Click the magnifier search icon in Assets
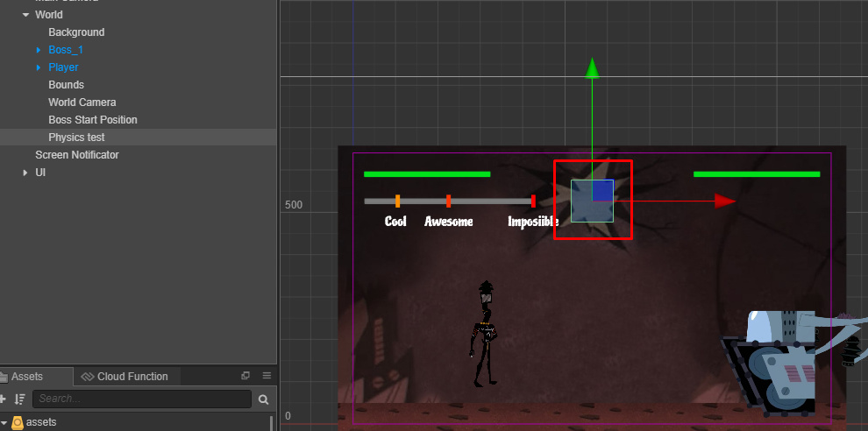 tap(263, 399)
